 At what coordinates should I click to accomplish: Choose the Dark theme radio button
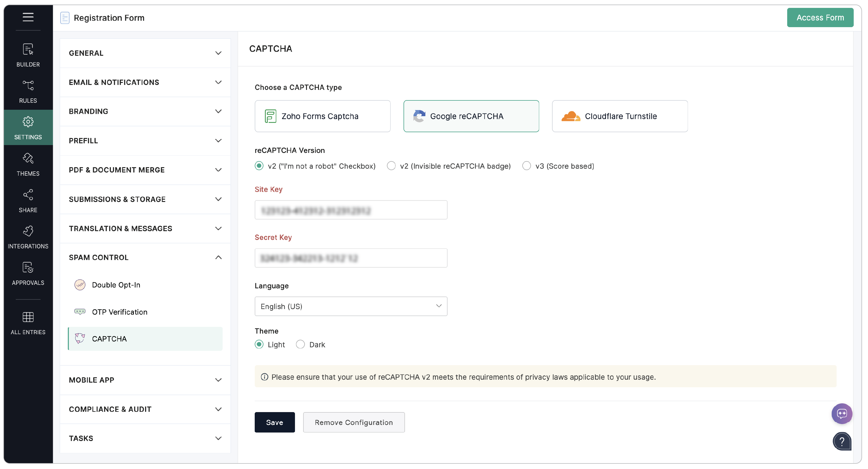point(300,344)
